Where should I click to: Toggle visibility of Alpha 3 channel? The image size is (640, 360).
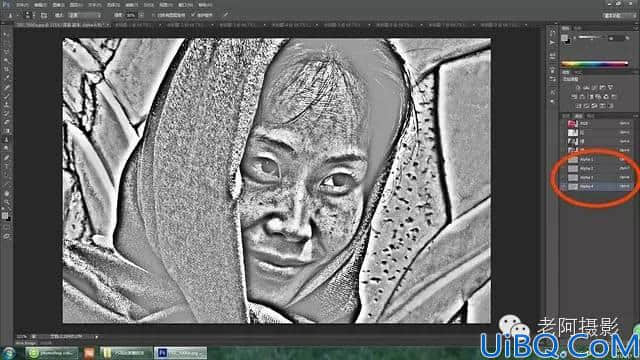(x=564, y=178)
